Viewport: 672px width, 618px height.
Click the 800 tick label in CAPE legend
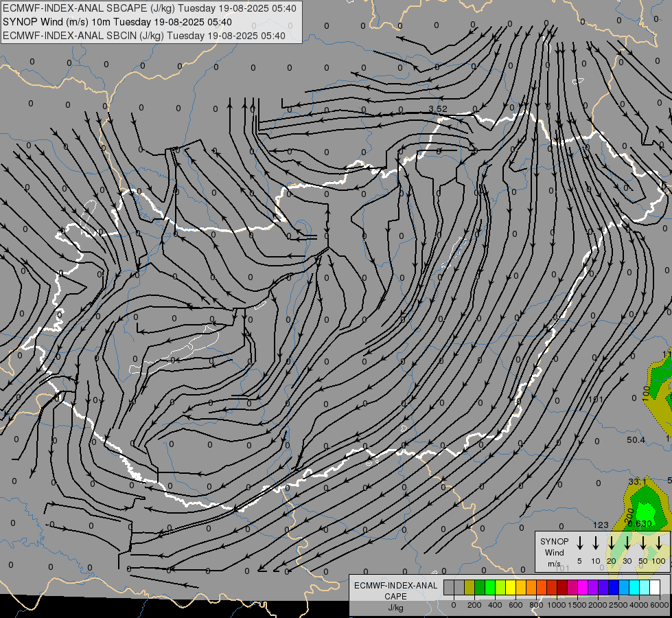pyautogui.click(x=536, y=605)
